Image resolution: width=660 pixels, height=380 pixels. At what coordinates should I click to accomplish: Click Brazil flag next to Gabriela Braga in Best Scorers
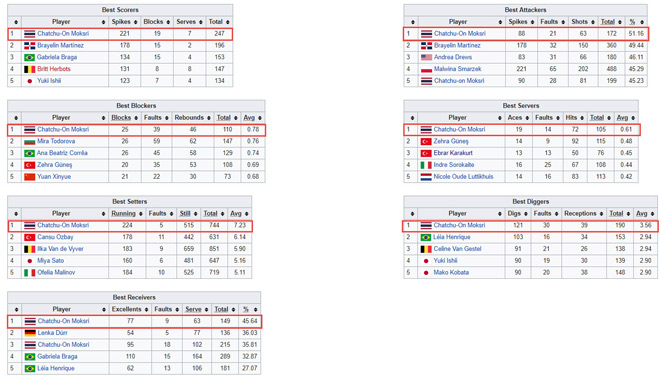[29, 57]
